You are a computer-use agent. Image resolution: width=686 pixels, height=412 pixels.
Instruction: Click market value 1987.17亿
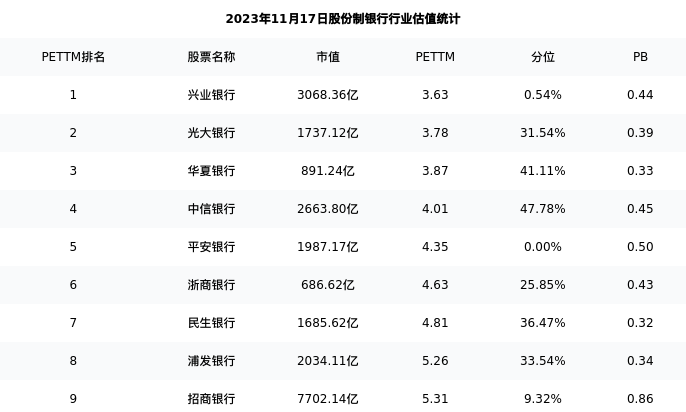328,247
